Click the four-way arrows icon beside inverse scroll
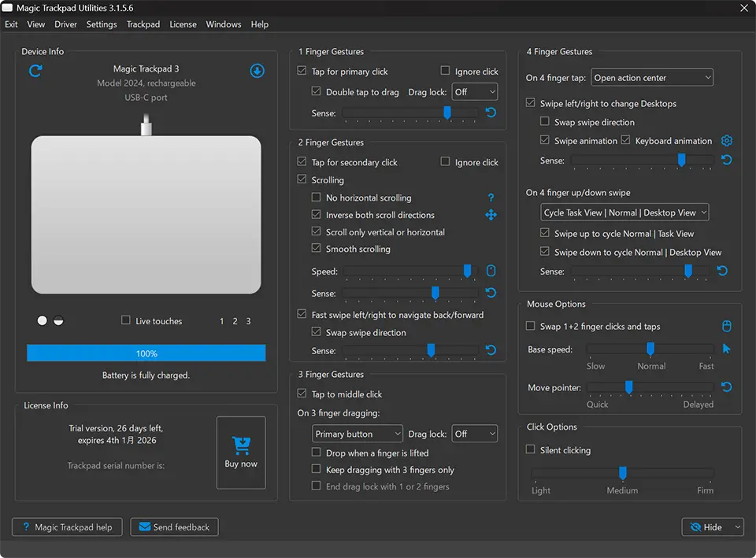Screen dimensions: 756x558 [491, 215]
